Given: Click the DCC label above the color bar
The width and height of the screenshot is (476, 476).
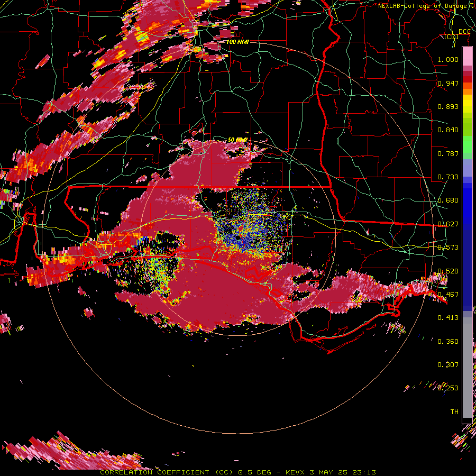Looking at the screenshot, I should 464,32.
